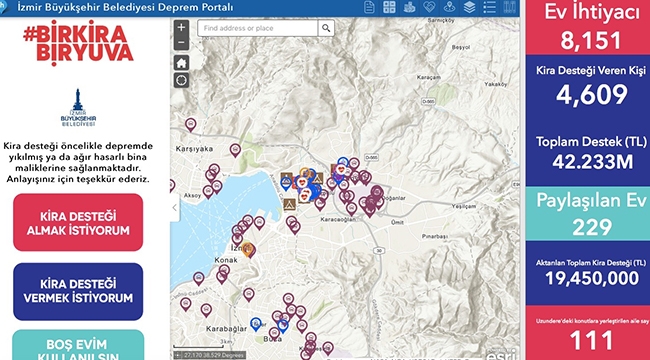
Task: Open the location pin widget in header
Action: [x=449, y=7]
